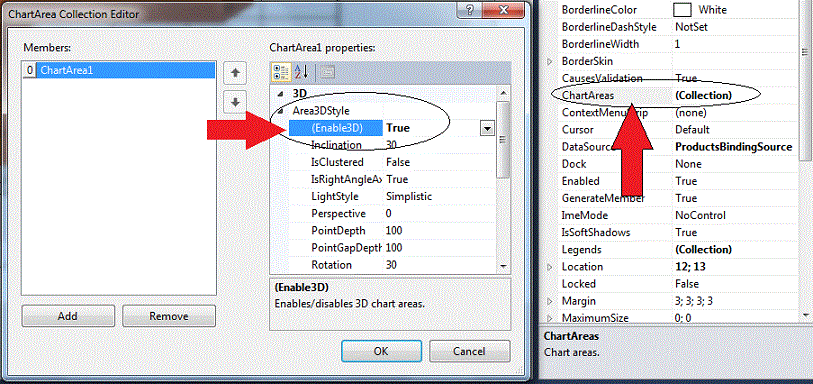813x384 pixels.
Task: Expand the BorderSkin property
Action: [550, 62]
